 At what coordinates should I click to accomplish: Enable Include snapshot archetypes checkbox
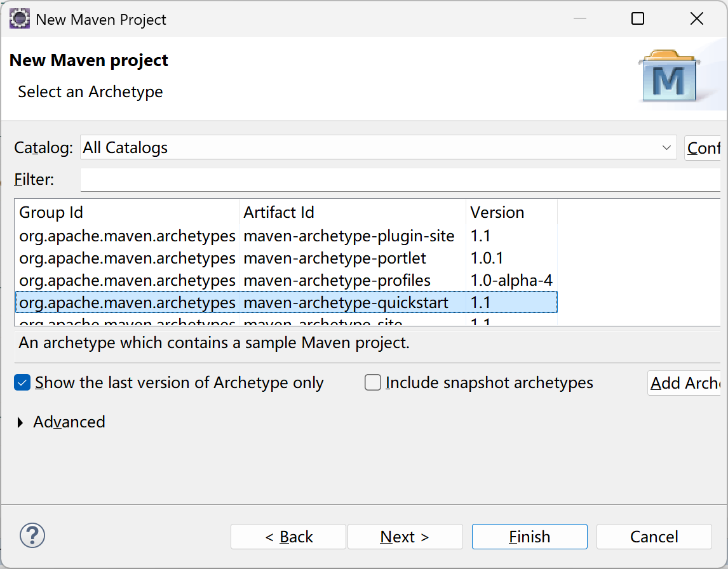coord(372,383)
